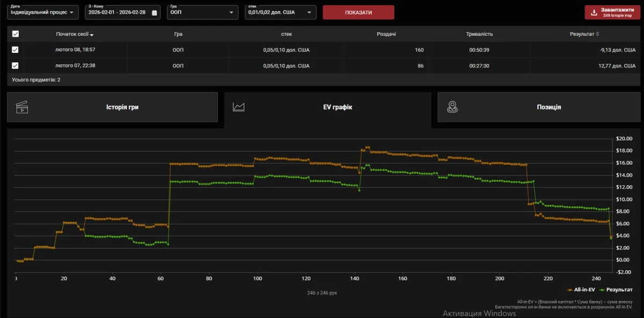Click the clapperboard icon on Історія гри
The height and width of the screenshot is (318, 644).
[x=22, y=107]
